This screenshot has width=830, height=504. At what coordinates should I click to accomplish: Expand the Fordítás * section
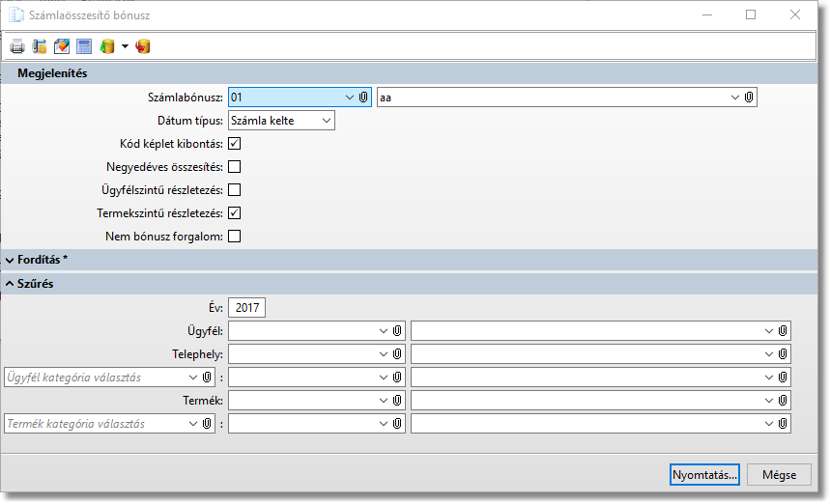coord(10,260)
